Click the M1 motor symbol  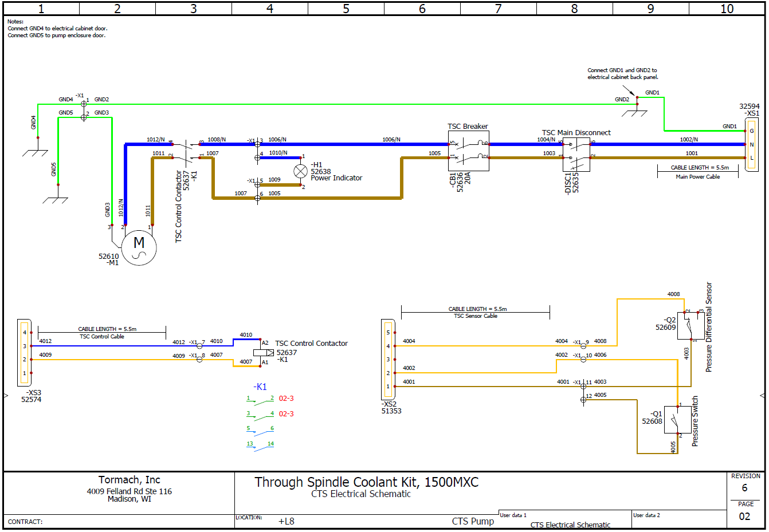[139, 249]
